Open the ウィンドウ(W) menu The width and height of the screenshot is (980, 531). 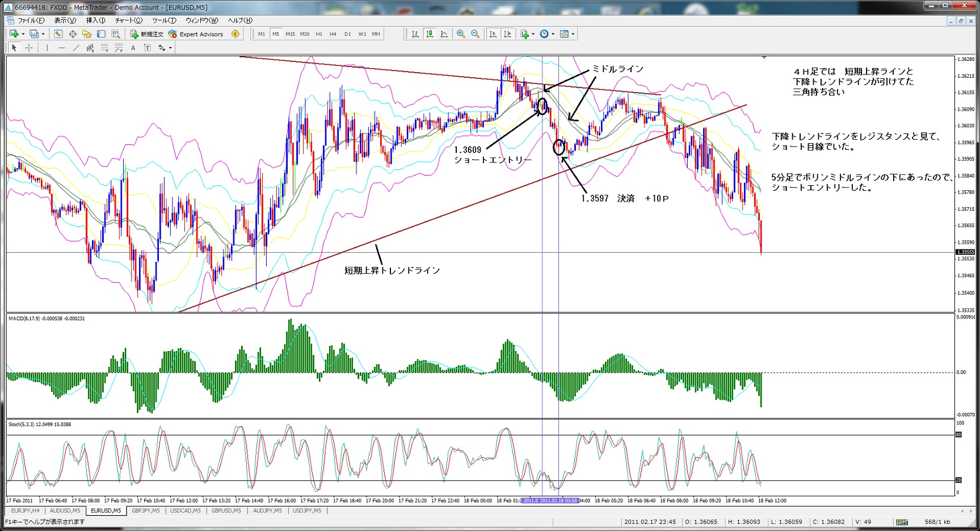point(202,20)
